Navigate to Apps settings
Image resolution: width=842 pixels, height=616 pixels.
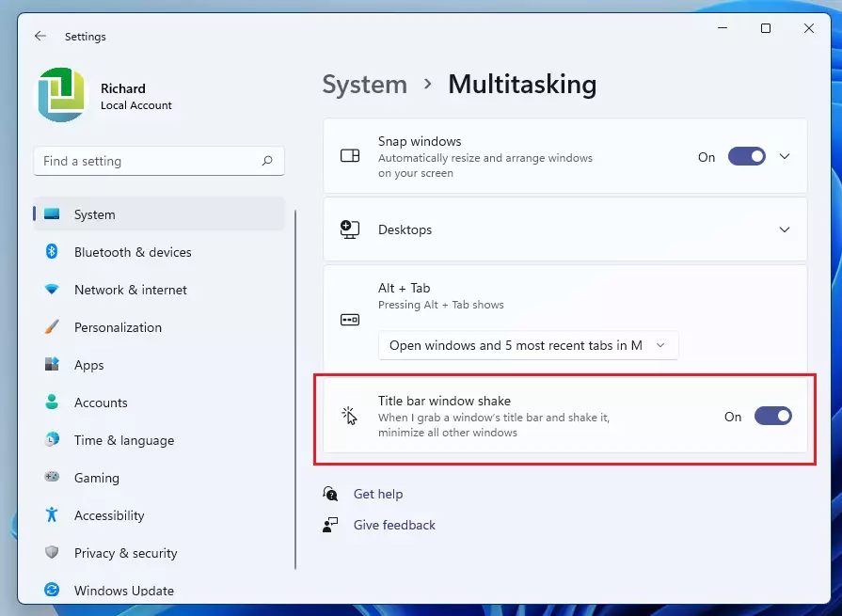(159, 364)
